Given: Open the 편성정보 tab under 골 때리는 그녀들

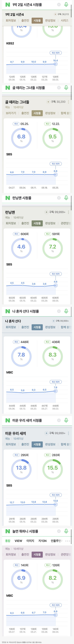Looking at the screenshot, I should coord(50,113).
